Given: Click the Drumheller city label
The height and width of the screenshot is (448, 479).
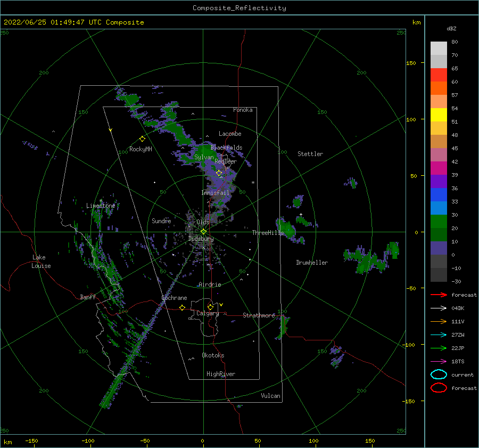Looking at the screenshot, I should [312, 263].
